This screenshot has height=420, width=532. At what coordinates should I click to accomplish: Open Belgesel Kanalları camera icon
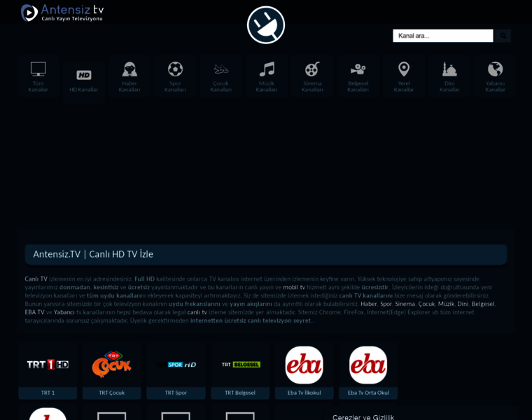[x=358, y=69]
